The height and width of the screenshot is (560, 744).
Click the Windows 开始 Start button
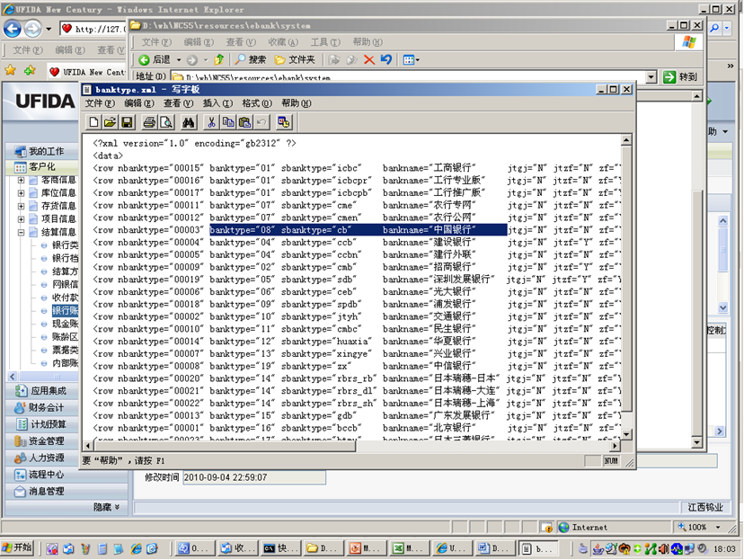pyautogui.click(x=17, y=548)
